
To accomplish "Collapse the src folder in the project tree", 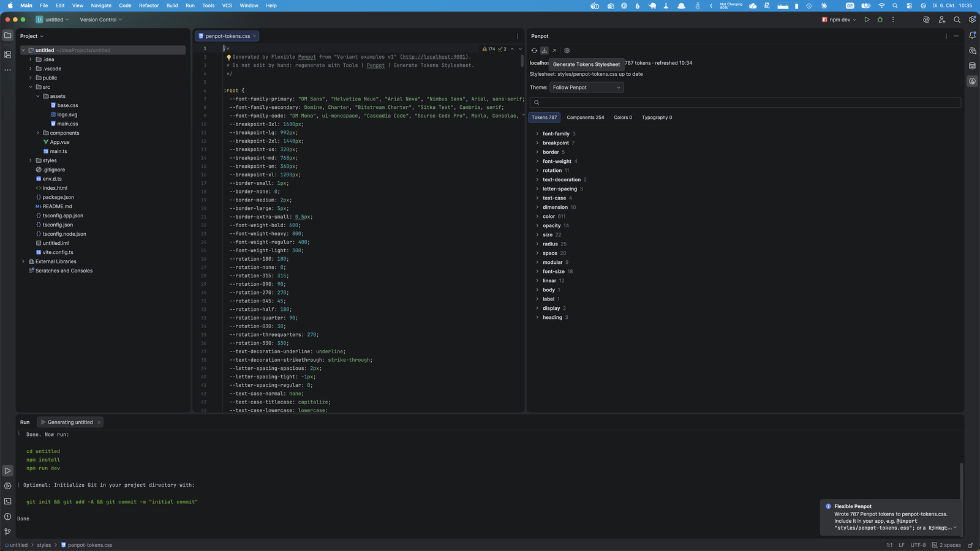I will (31, 87).
